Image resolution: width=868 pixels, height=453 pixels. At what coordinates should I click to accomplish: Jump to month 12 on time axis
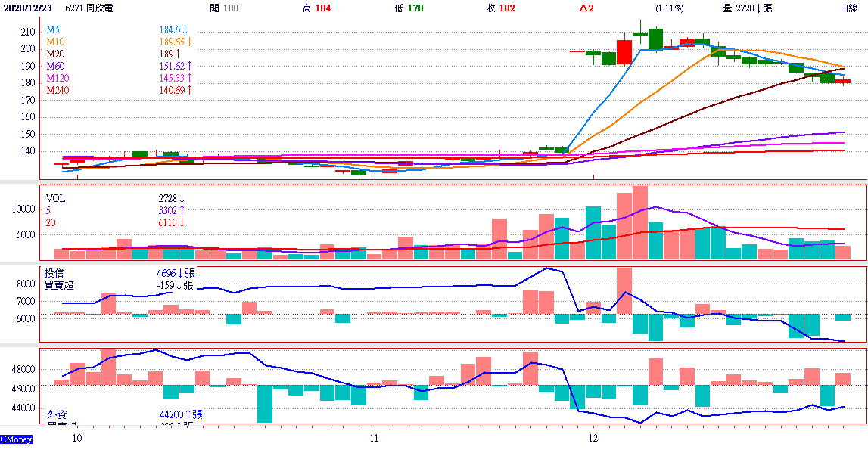(593, 439)
